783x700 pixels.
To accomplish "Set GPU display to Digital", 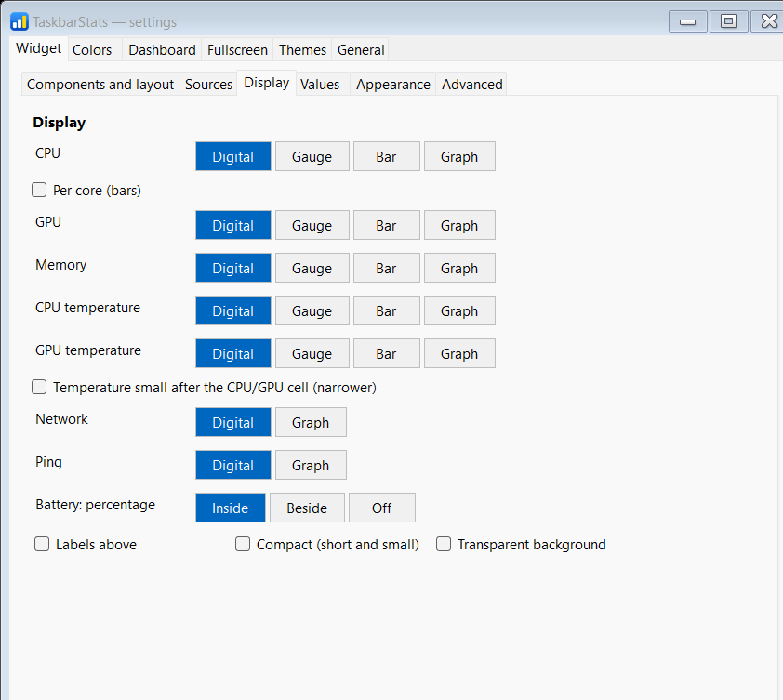I will 233,225.
